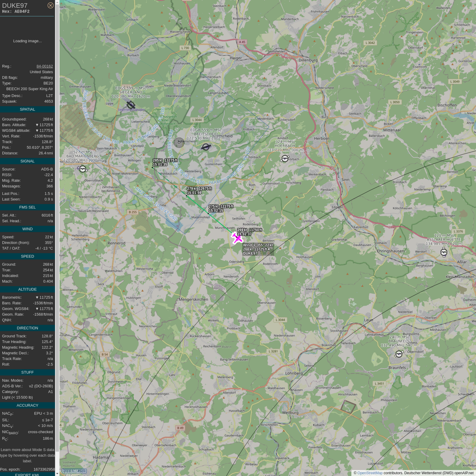Select the Asslarer Huette airfield icon

pyautogui.click(x=444, y=253)
